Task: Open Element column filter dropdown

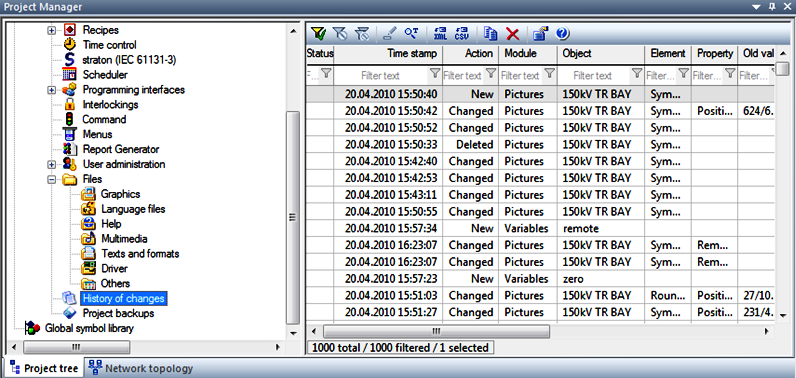Action: coord(684,74)
